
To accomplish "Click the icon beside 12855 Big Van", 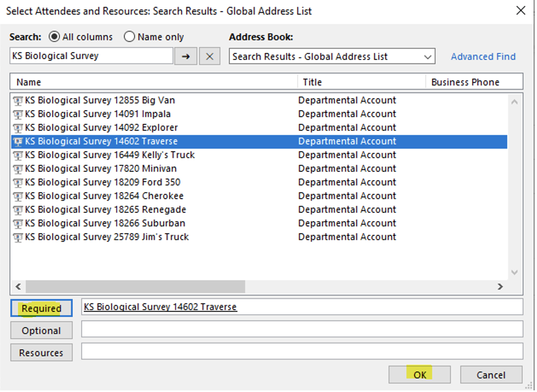I will click(18, 101).
